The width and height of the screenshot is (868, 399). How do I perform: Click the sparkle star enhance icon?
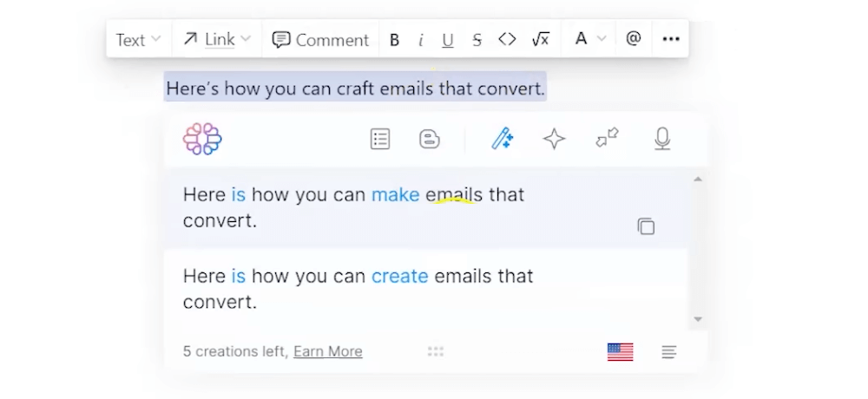pyautogui.click(x=554, y=139)
